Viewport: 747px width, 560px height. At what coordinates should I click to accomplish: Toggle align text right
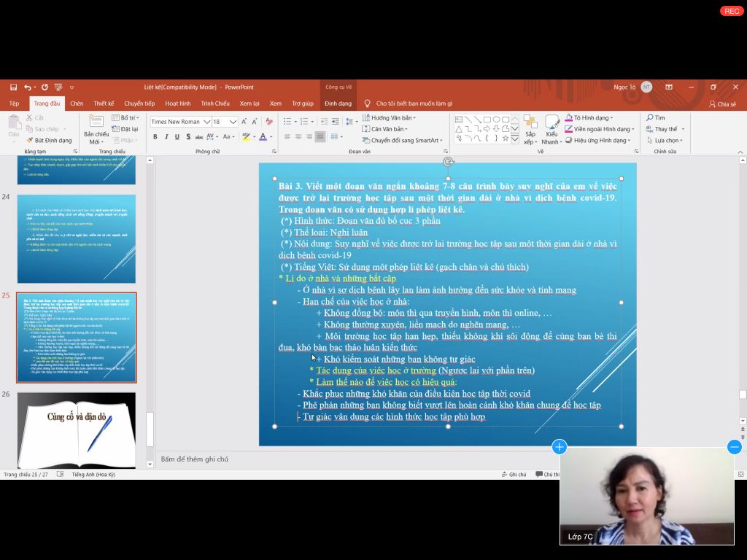pyautogui.click(x=309, y=137)
